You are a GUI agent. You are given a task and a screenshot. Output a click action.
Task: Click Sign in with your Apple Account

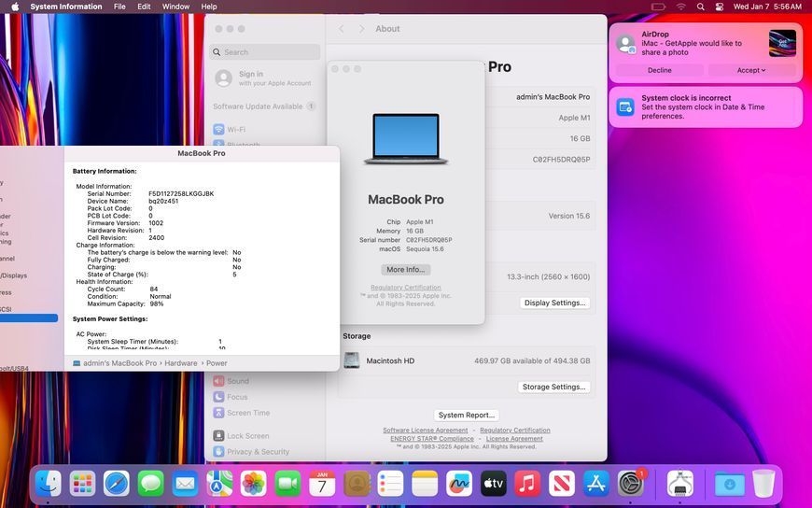point(264,78)
